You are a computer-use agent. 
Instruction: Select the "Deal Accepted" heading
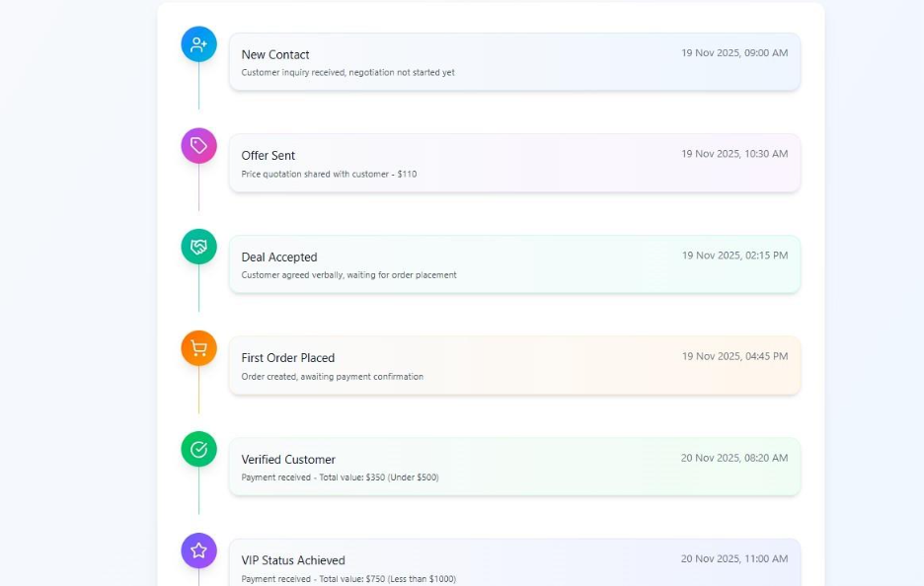pyautogui.click(x=279, y=257)
